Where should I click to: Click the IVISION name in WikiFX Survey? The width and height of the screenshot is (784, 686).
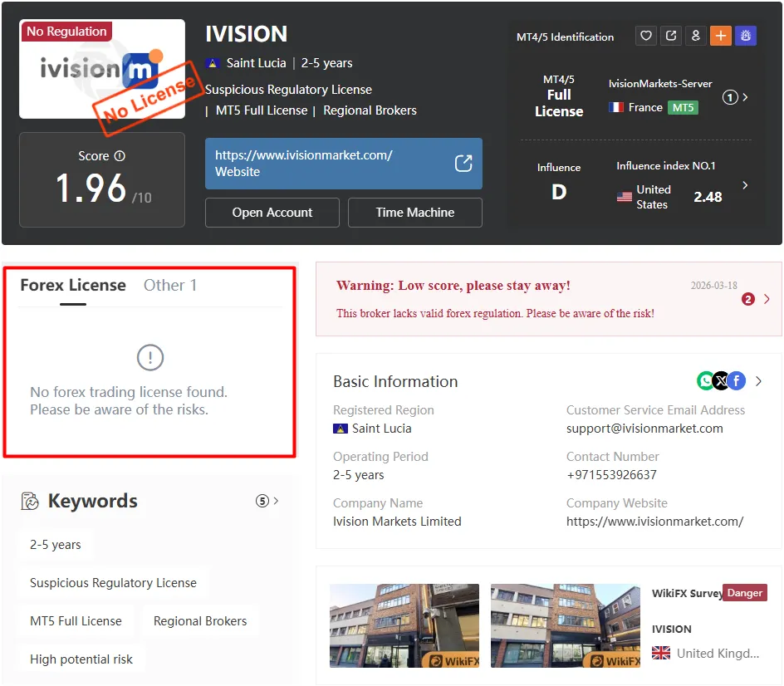pos(672,629)
